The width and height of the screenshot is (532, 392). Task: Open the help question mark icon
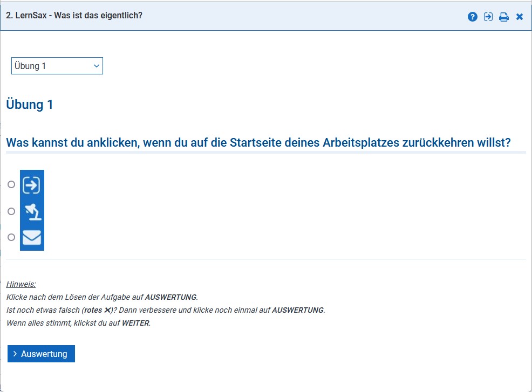(x=473, y=17)
